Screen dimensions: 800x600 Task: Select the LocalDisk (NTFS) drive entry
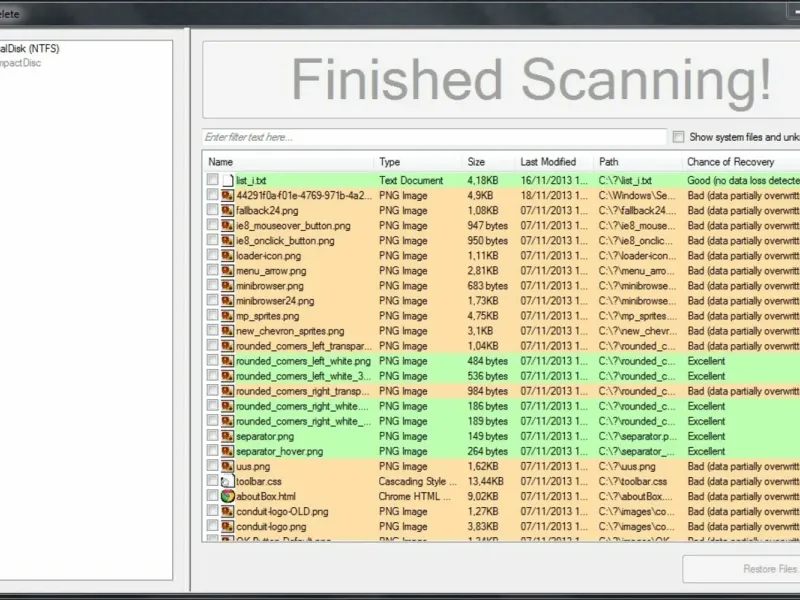[30, 48]
